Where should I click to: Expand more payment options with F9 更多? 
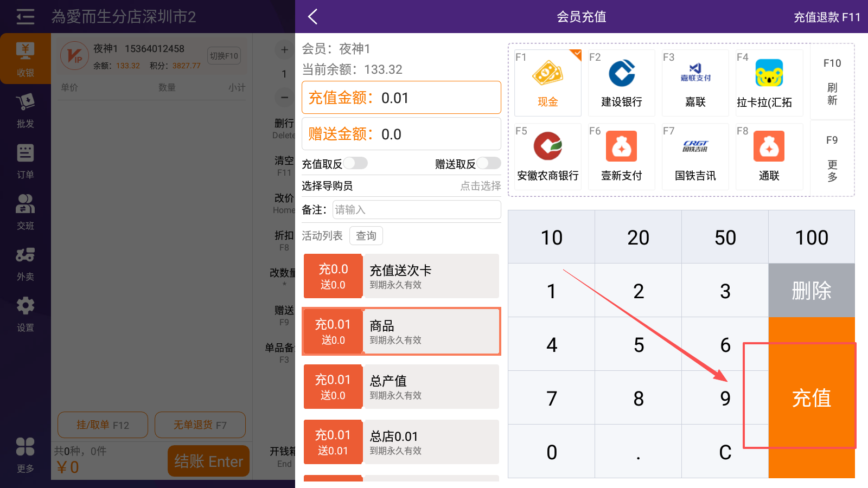tap(832, 158)
